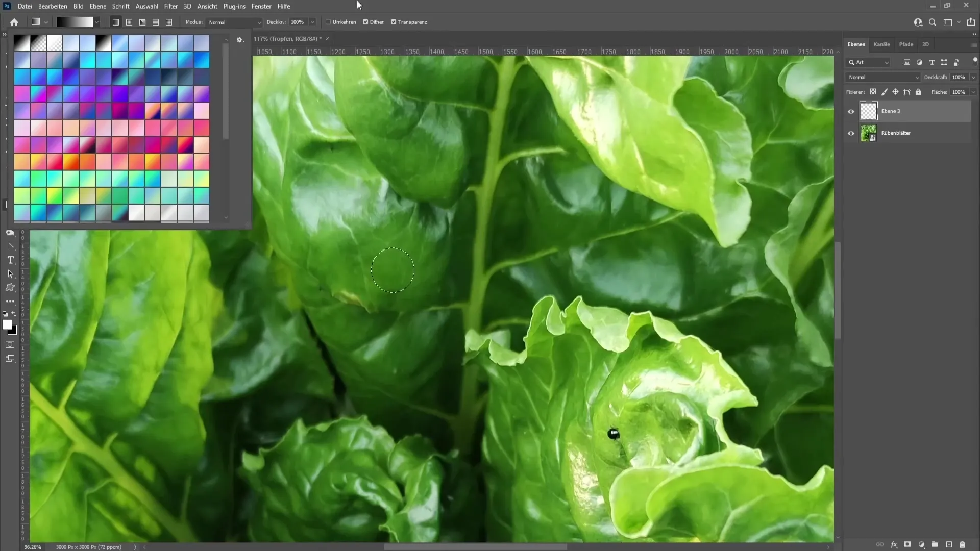Select the diamond gradient type icon
The height and width of the screenshot is (551, 980).
pyautogui.click(x=169, y=22)
